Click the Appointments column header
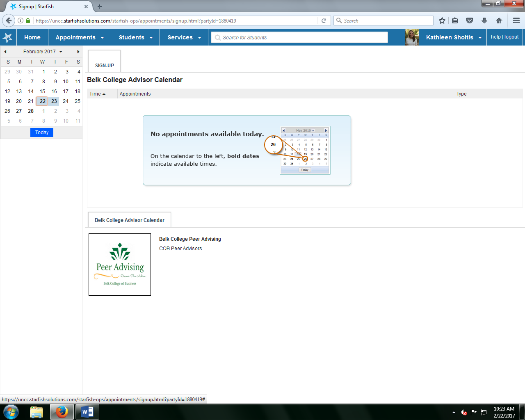The height and width of the screenshot is (420, 525). click(x=135, y=94)
